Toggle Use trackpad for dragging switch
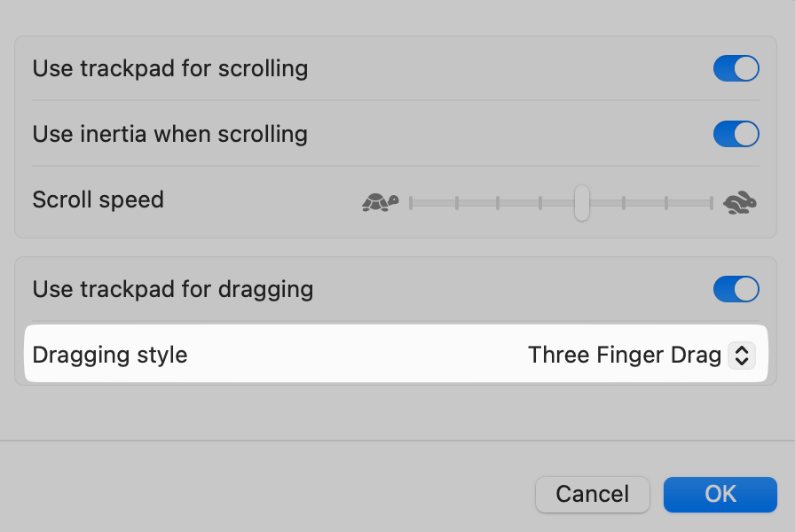The width and height of the screenshot is (795, 532). coord(736,289)
